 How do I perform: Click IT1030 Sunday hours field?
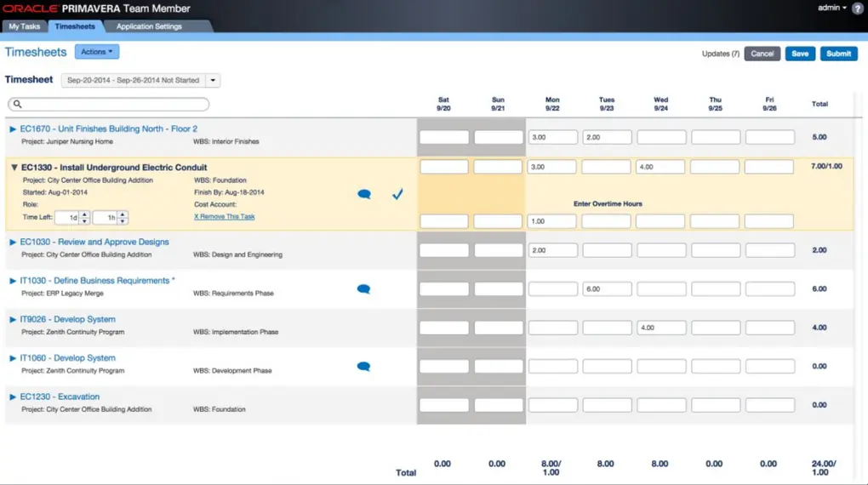(498, 289)
